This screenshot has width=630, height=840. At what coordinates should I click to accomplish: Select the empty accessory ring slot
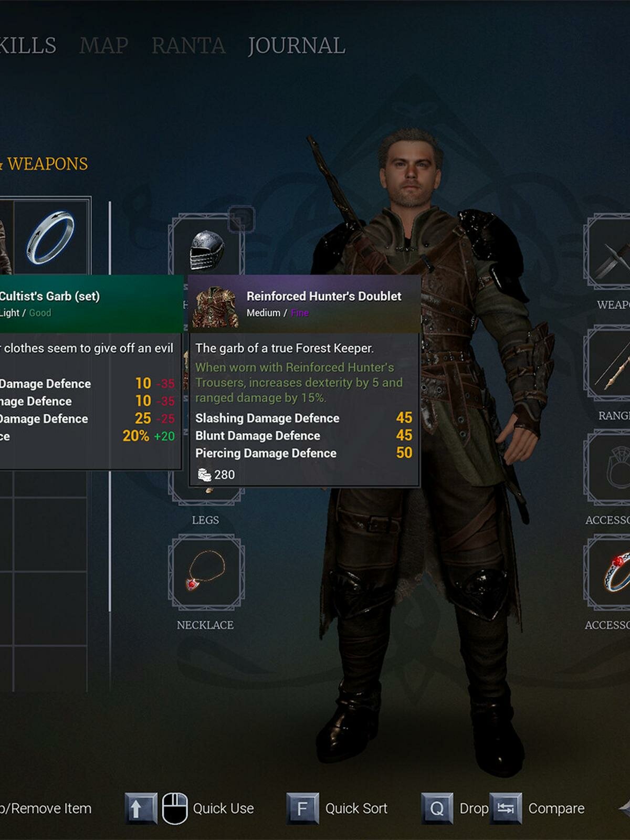pyautogui.click(x=608, y=468)
